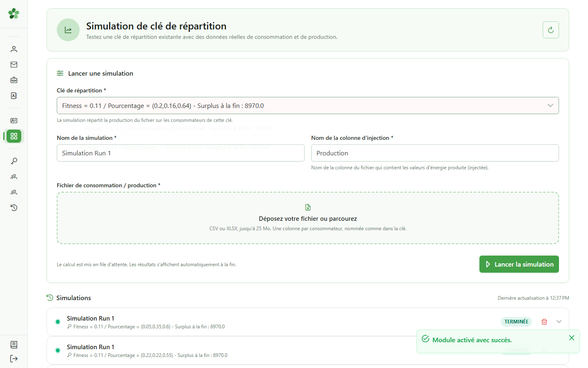Click the Simulation de clé de répartition title
The width and height of the screenshot is (588, 368).
point(156,26)
